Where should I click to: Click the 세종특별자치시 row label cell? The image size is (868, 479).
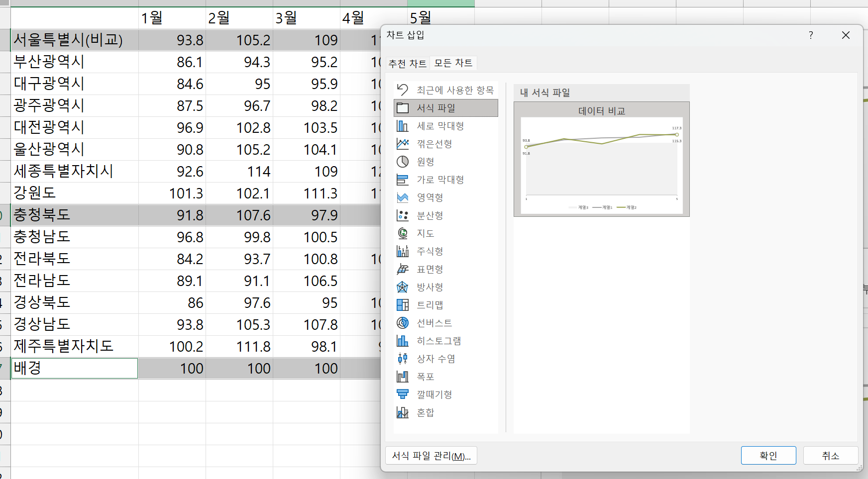pos(75,171)
